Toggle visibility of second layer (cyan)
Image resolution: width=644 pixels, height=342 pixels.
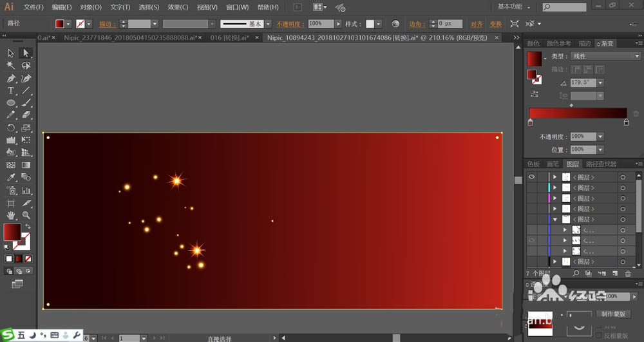click(531, 187)
